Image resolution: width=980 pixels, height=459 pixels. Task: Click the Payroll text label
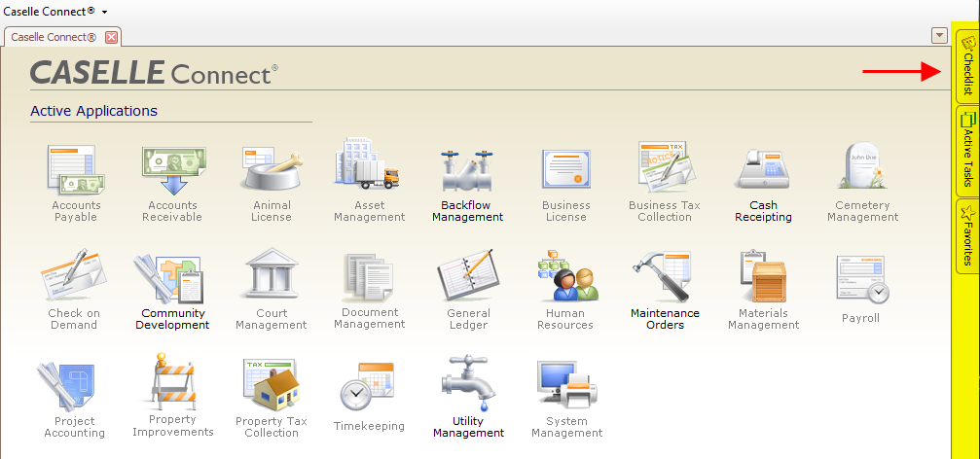[860, 319]
